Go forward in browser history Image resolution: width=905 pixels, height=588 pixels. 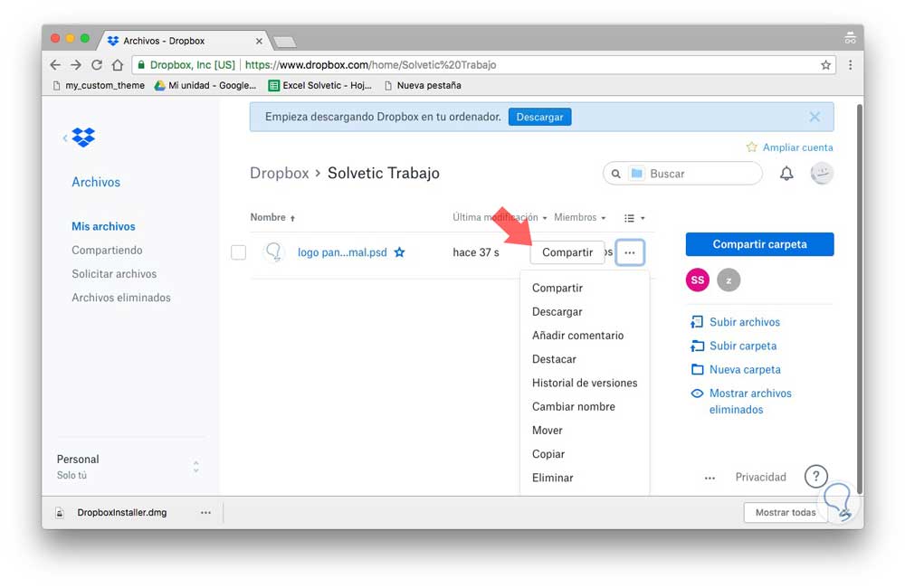pyautogui.click(x=76, y=64)
